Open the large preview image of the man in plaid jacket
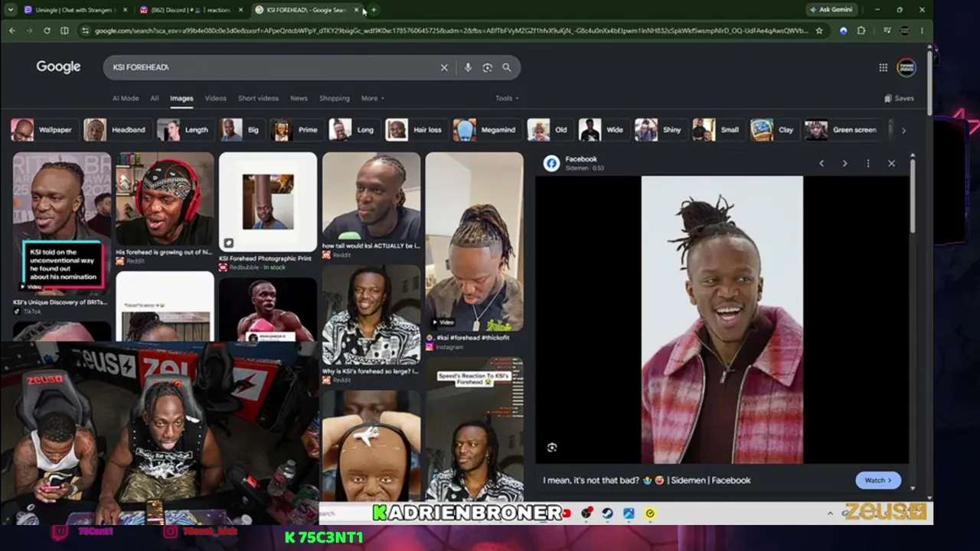980x551 pixels. click(722, 320)
